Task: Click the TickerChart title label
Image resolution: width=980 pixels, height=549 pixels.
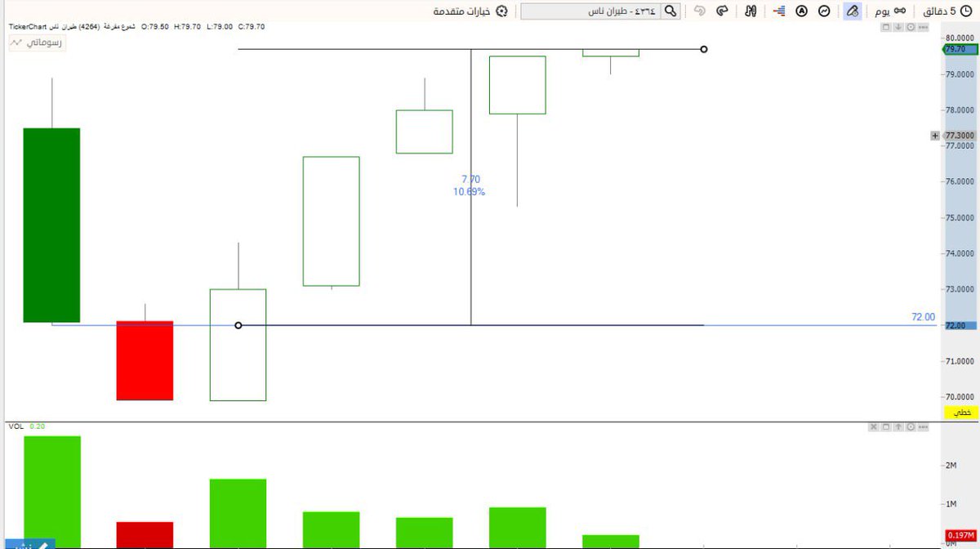Action: (29, 27)
